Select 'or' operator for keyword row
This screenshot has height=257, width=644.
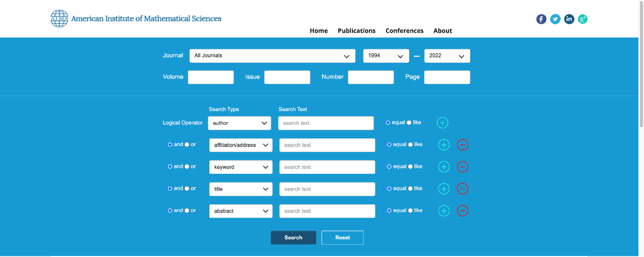point(187,167)
